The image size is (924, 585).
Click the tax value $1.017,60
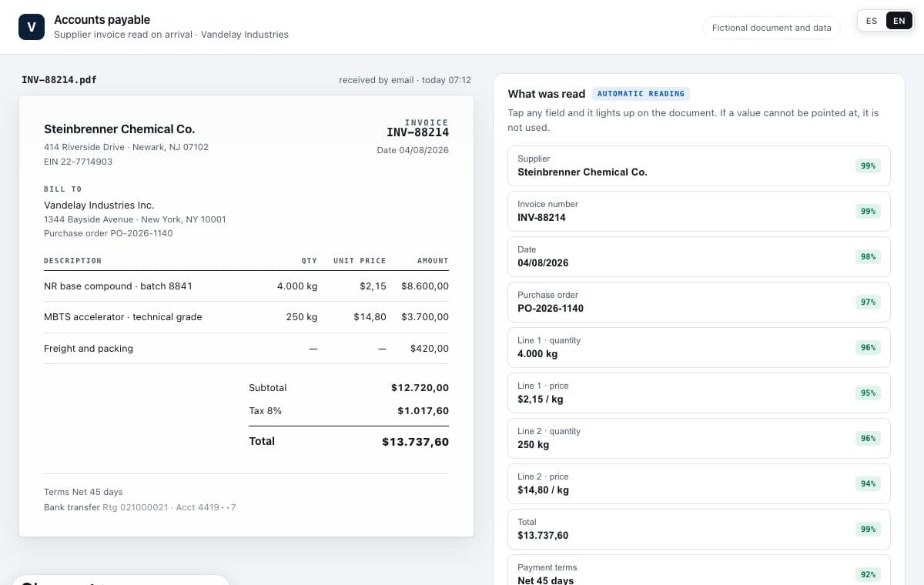tap(423, 411)
